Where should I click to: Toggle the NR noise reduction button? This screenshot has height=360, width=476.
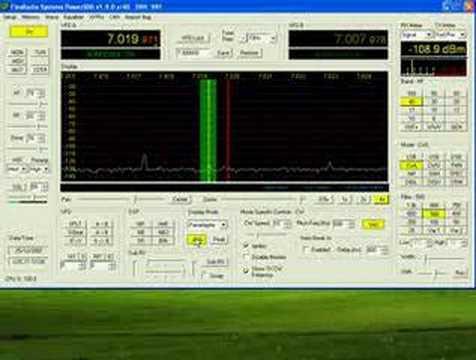pos(141,224)
